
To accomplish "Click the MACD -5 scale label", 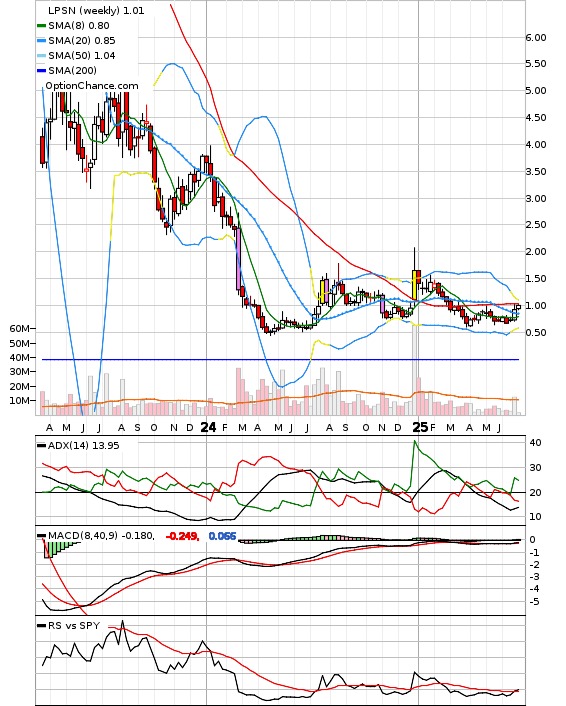I will 534,602.
